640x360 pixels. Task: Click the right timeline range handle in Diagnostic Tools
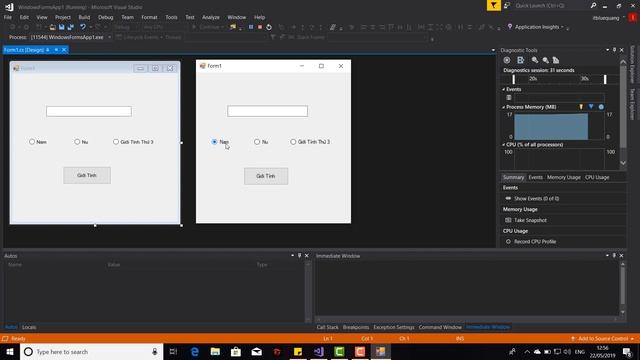tap(605, 79)
